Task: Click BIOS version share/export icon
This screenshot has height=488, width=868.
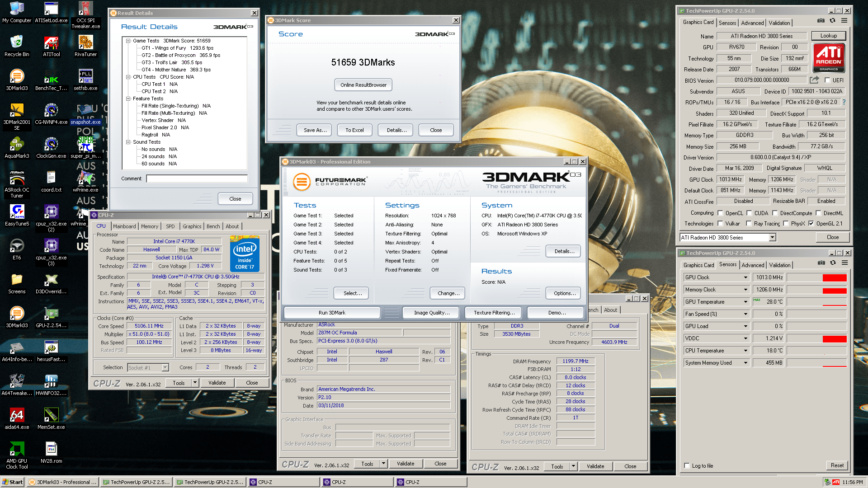Action: pyautogui.click(x=814, y=80)
